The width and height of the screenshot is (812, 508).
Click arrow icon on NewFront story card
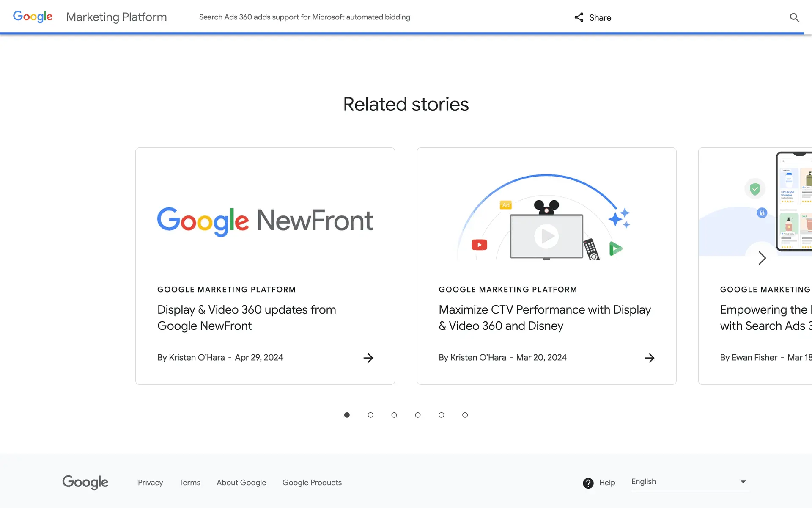tap(368, 358)
